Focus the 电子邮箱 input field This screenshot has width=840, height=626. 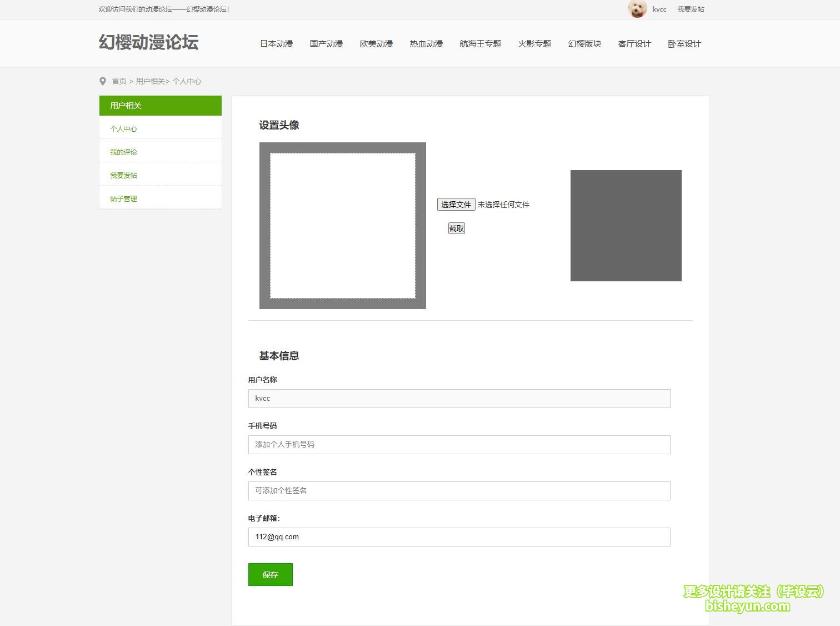click(x=459, y=537)
